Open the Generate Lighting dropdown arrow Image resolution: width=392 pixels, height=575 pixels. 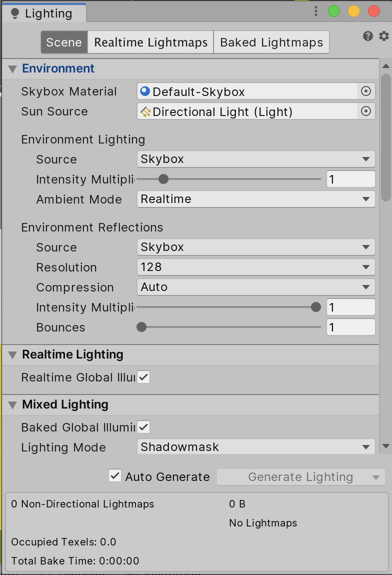coord(376,477)
